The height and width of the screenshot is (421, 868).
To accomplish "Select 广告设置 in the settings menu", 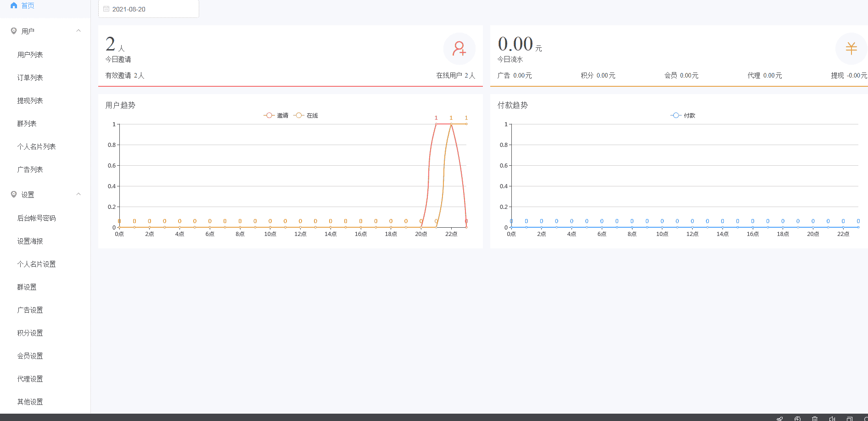I will point(30,310).
